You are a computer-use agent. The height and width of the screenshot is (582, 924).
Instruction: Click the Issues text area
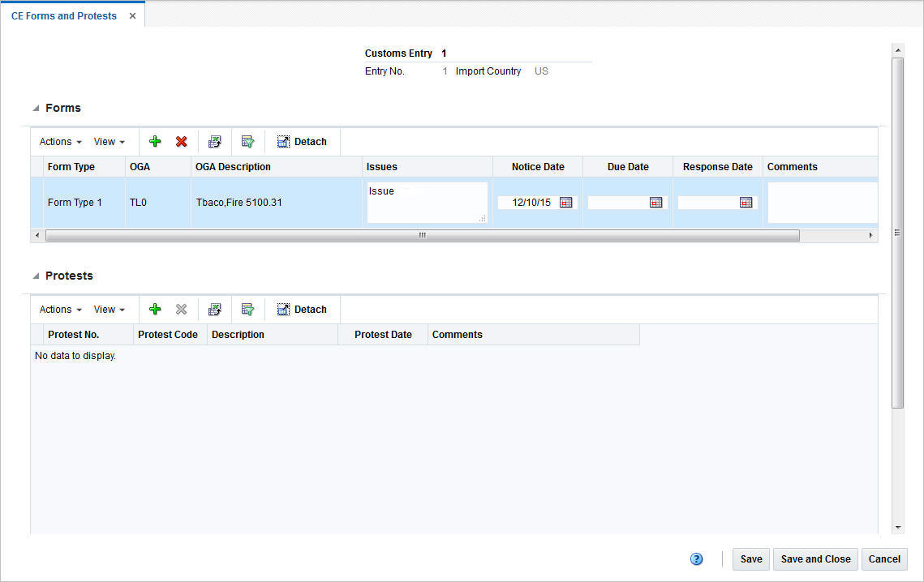point(428,203)
